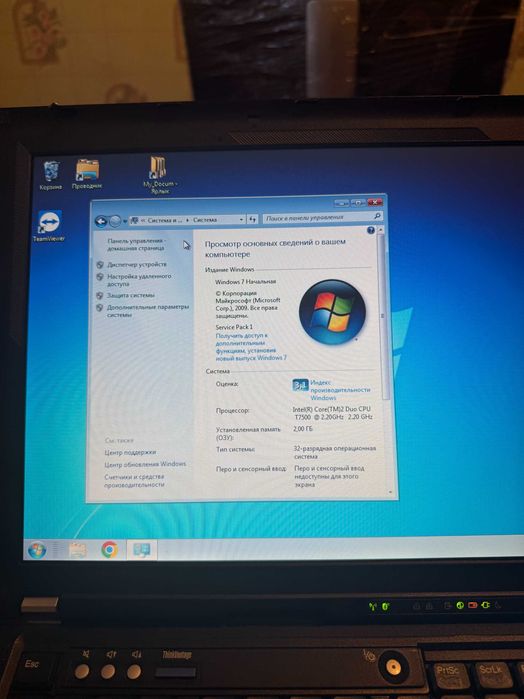Close the System window

click(x=375, y=202)
